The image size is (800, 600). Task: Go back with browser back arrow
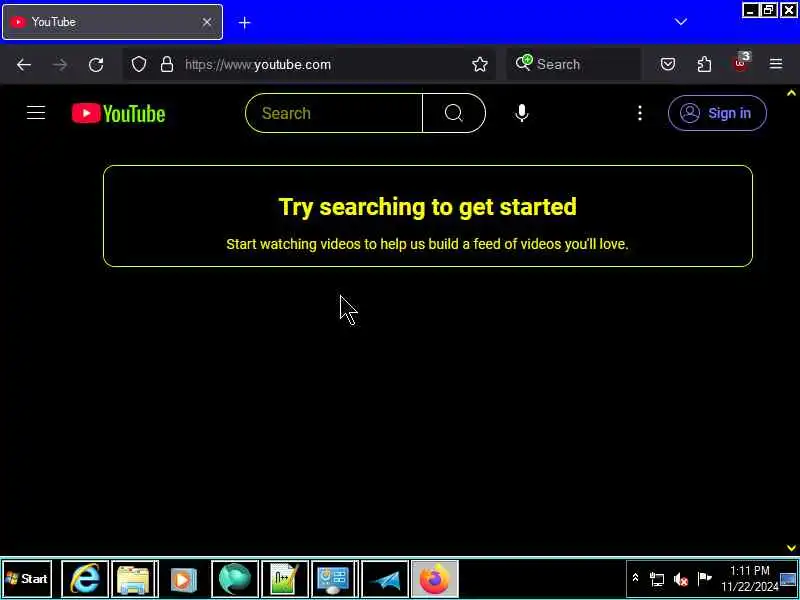coord(23,64)
